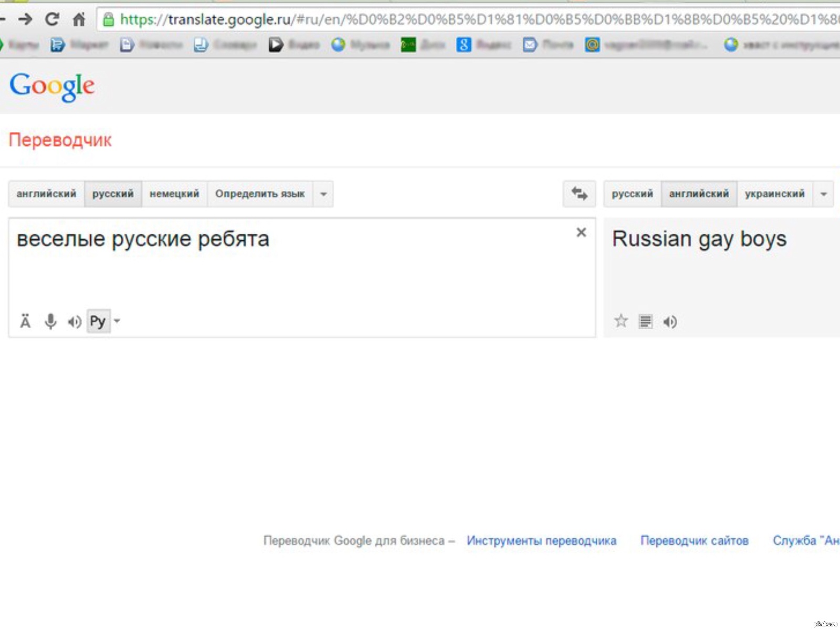Screen dimensions: 840x630
Task: Listen to the source text speaker icon
Action: pos(74,321)
